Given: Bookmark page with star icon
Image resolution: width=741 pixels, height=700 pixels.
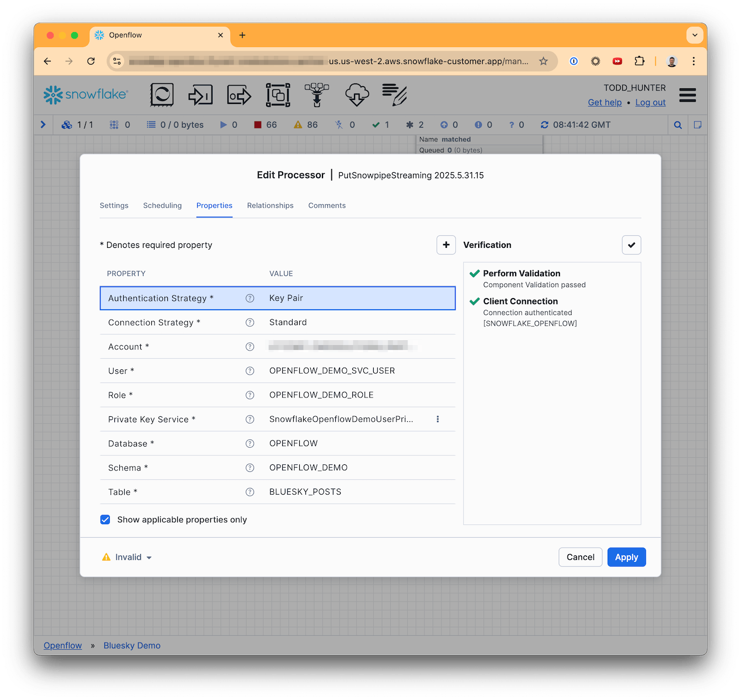Looking at the screenshot, I should click(x=543, y=61).
